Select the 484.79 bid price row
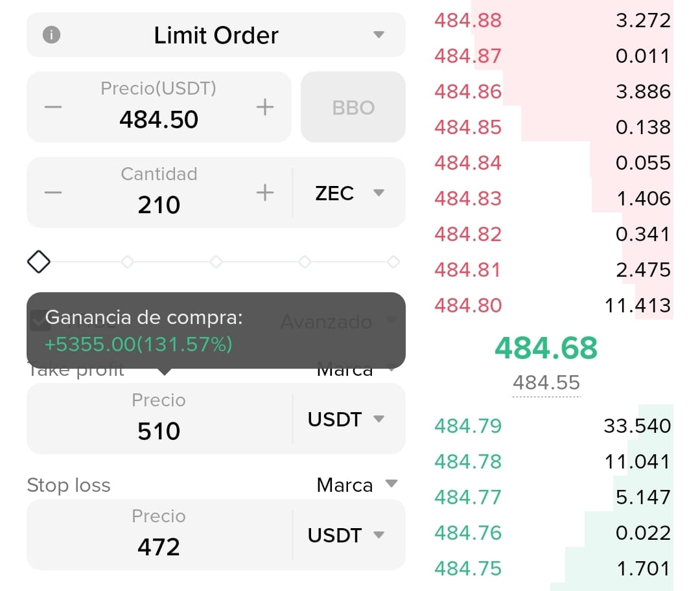Viewport: 700px width, 591px height. 553,426
